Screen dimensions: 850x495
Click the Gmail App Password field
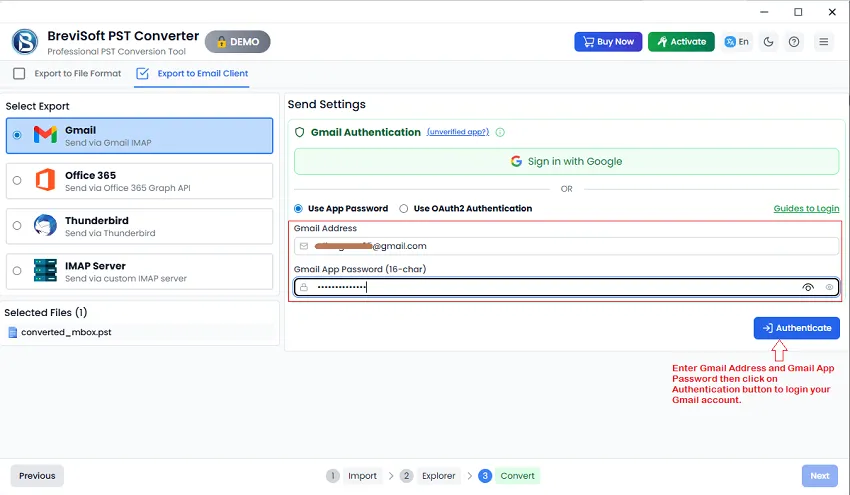click(x=566, y=287)
